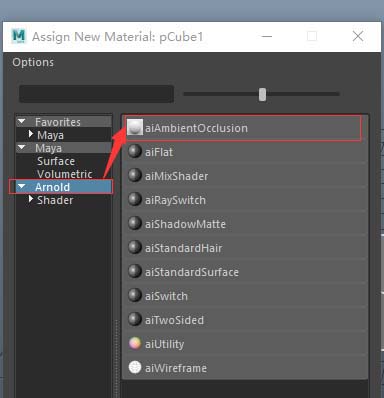Click the icon size slider handle

(x=263, y=94)
